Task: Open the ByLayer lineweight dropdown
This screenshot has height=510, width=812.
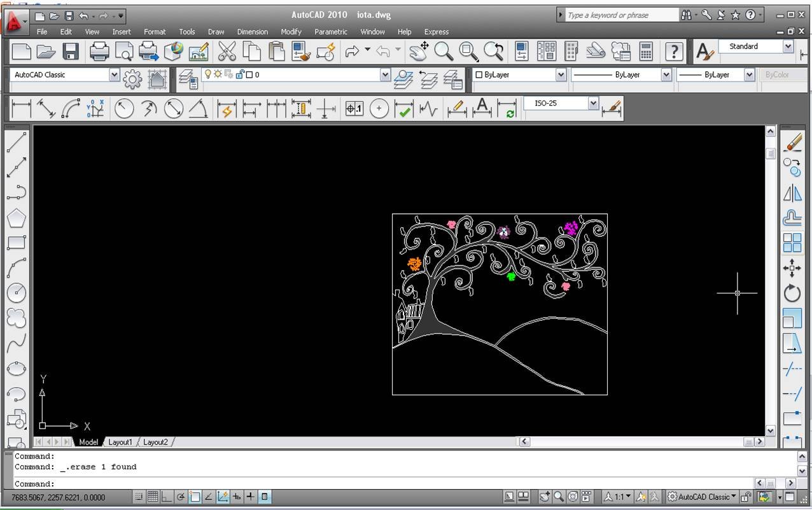Action: [x=749, y=74]
